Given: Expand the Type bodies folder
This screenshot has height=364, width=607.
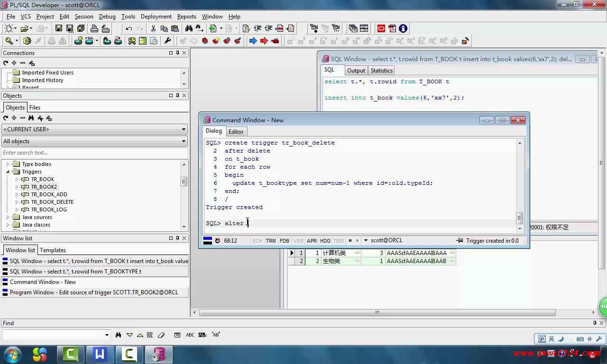Looking at the screenshot, I should 8,164.
